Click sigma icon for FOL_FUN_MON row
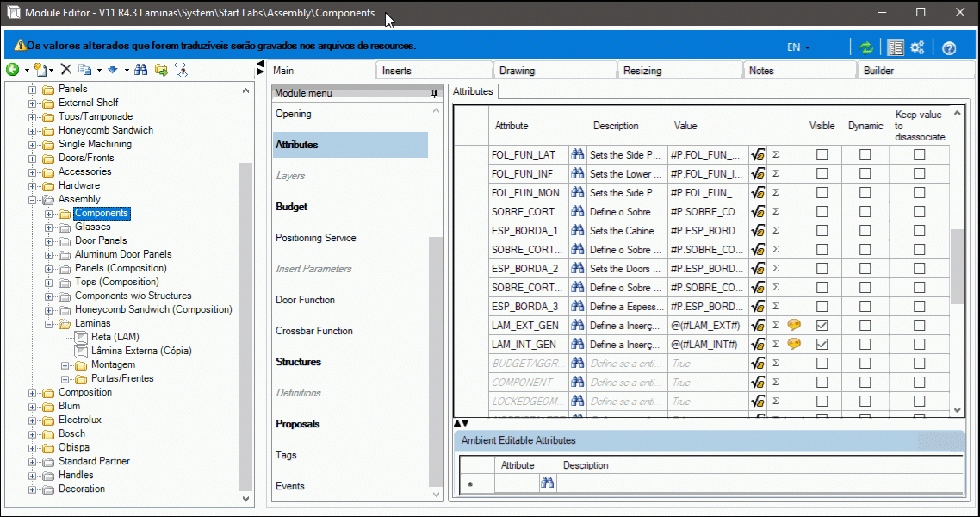Image resolution: width=980 pixels, height=517 pixels. coord(776,192)
